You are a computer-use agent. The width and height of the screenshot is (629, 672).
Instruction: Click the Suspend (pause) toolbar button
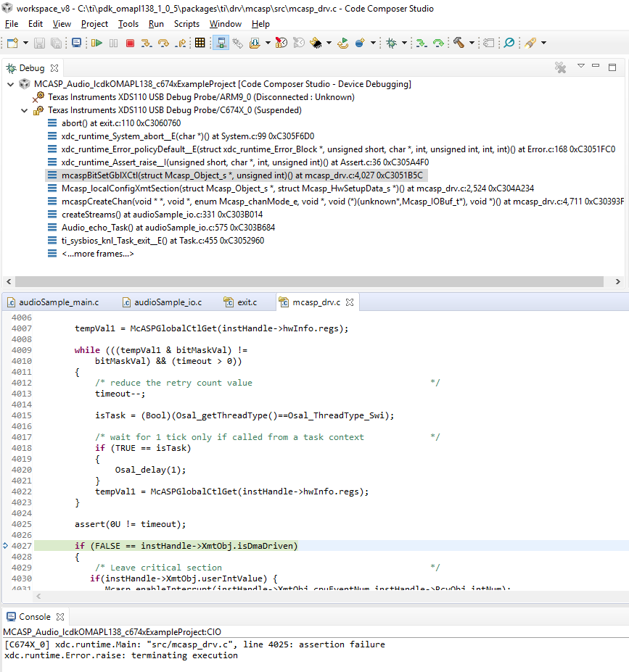pos(114,43)
